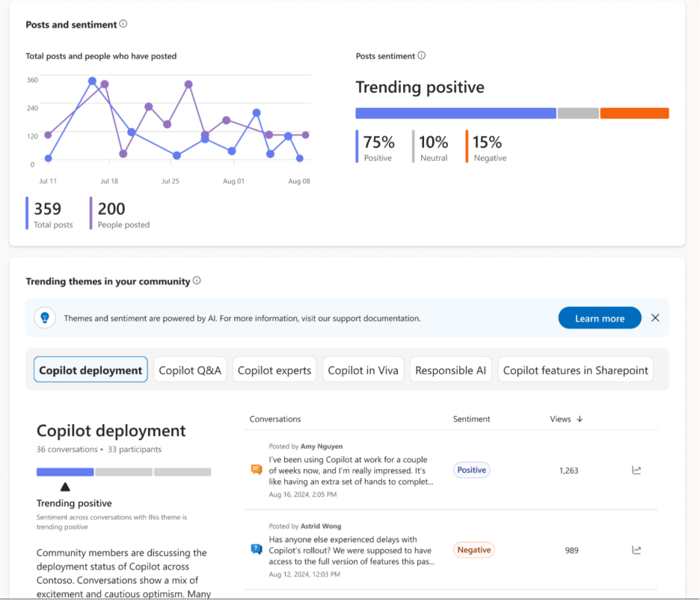Select the Copilot deployment theme tab
700x600 pixels.
pos(90,370)
